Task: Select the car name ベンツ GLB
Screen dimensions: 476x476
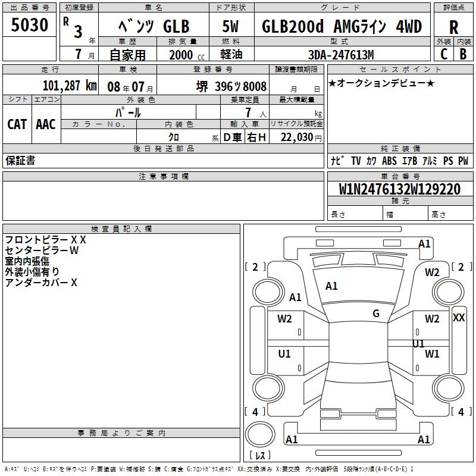Action: pyautogui.click(x=154, y=26)
